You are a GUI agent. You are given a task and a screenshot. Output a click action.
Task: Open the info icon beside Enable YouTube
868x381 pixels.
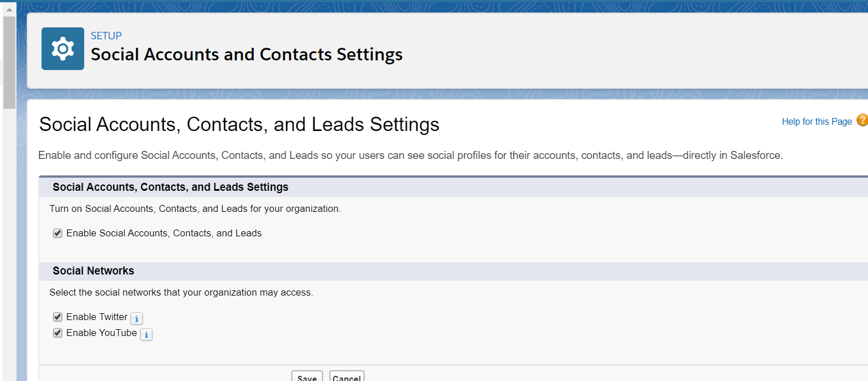146,334
